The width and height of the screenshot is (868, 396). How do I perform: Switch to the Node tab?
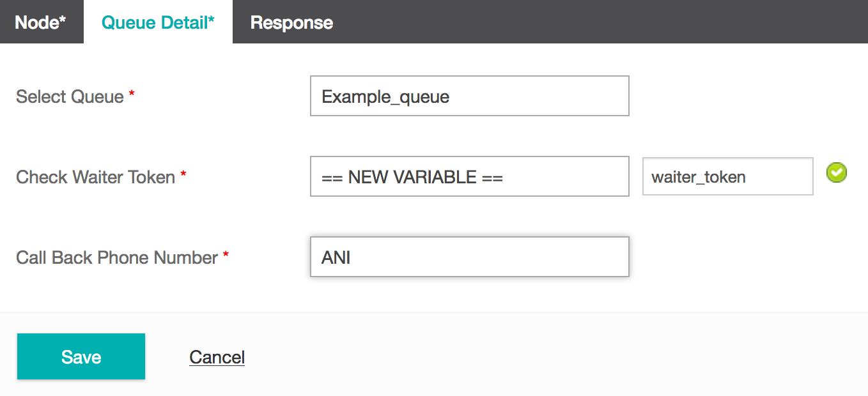tap(41, 22)
